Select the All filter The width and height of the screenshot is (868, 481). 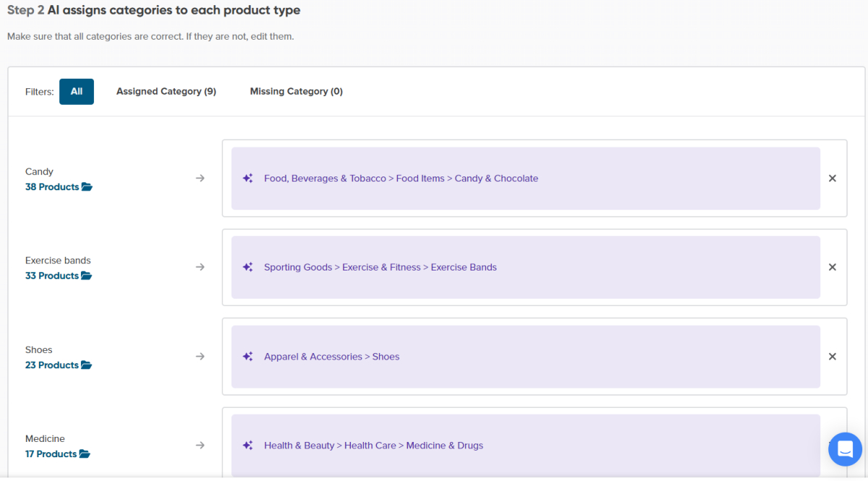[x=77, y=92]
